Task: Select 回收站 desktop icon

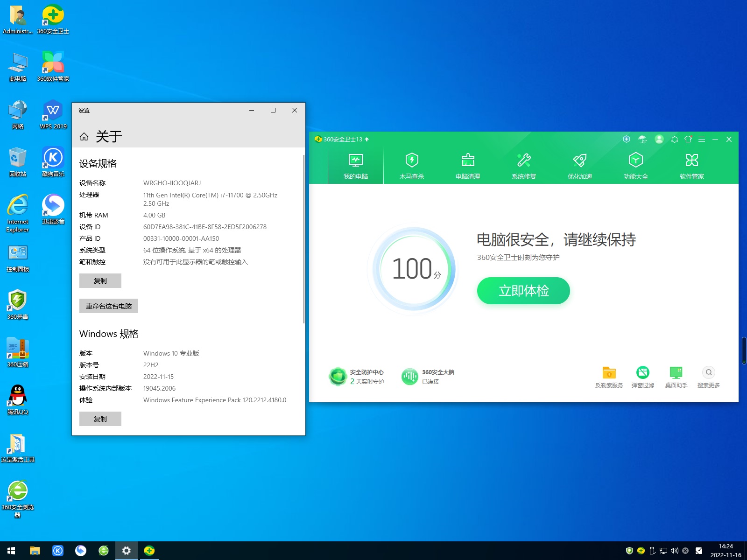Action: (x=18, y=162)
